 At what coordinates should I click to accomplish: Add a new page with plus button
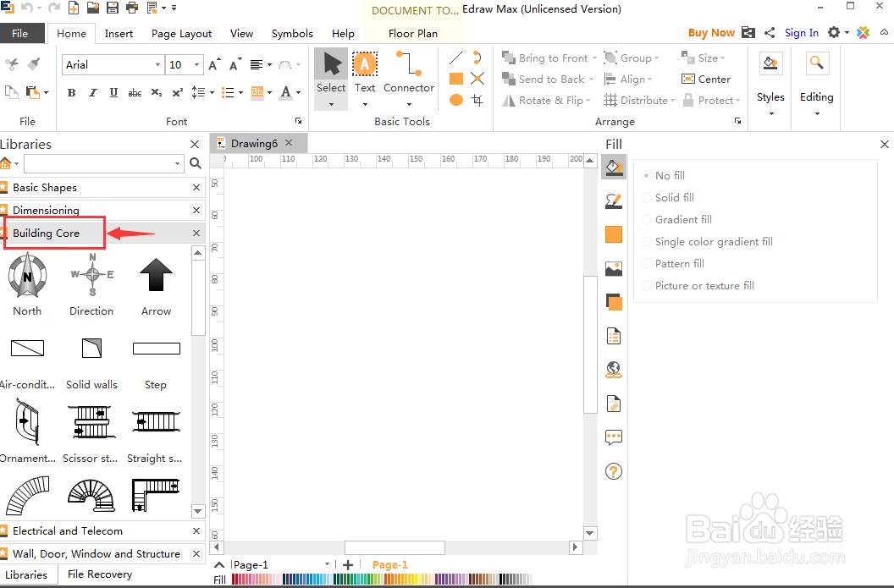[x=348, y=564]
